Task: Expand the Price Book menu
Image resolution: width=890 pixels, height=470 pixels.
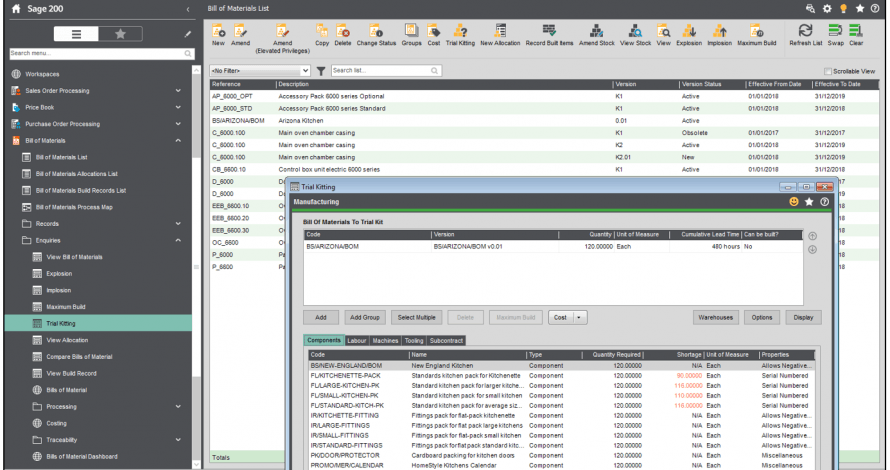Action: point(178,107)
